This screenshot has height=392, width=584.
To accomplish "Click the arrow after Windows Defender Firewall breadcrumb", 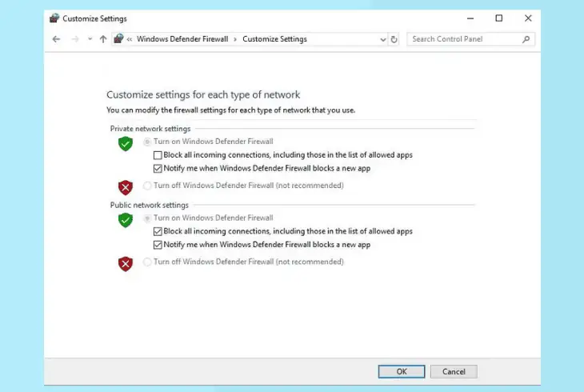I will (x=235, y=39).
